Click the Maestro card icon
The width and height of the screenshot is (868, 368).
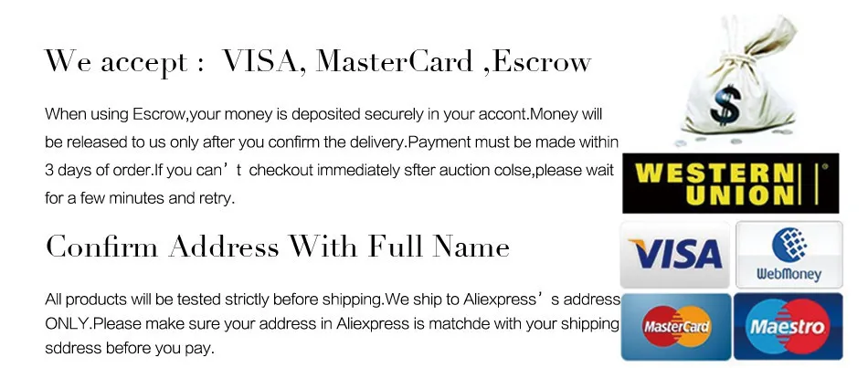point(789,327)
